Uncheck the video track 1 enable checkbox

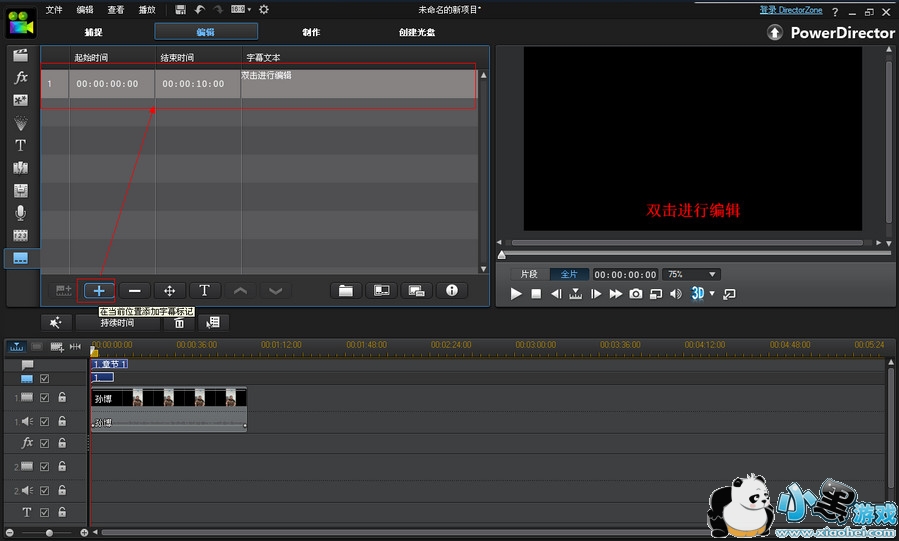[x=44, y=397]
